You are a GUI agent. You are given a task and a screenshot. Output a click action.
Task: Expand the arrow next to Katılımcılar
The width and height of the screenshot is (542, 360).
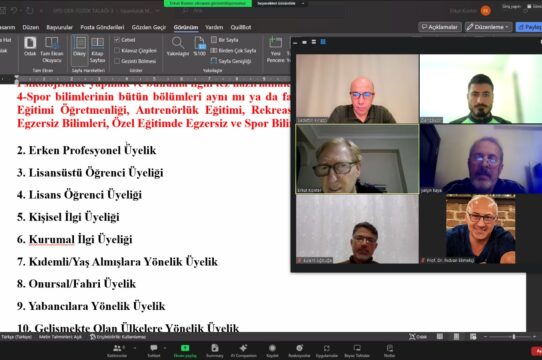coord(135,348)
